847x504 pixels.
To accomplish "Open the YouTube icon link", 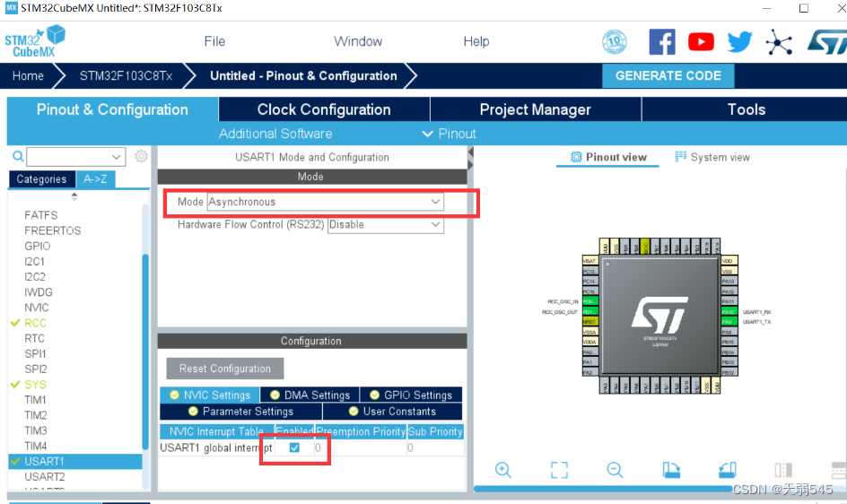I will [x=701, y=41].
